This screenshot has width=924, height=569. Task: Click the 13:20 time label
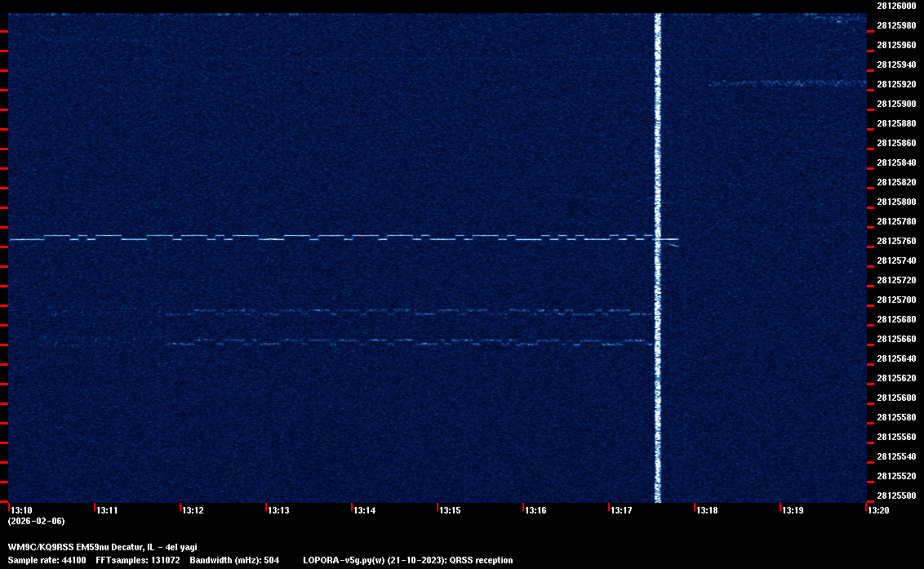pyautogui.click(x=879, y=511)
